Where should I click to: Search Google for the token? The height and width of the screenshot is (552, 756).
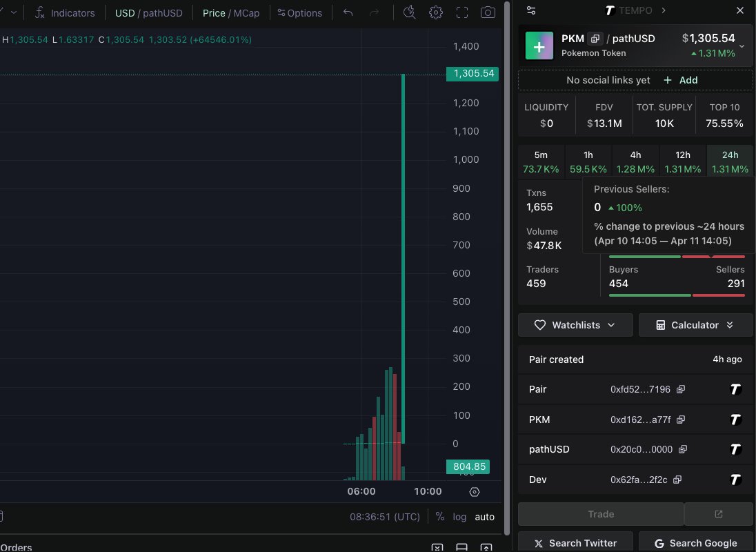(x=695, y=543)
